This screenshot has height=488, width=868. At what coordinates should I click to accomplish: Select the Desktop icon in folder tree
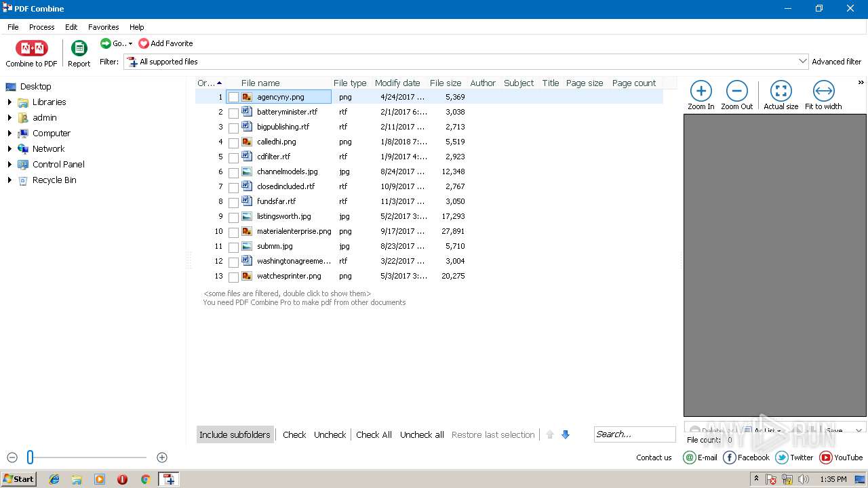tap(11, 87)
